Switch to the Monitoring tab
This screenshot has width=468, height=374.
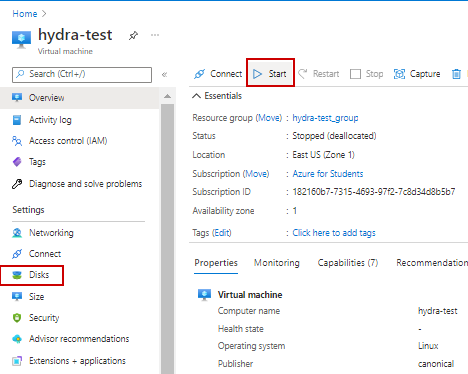(x=277, y=263)
